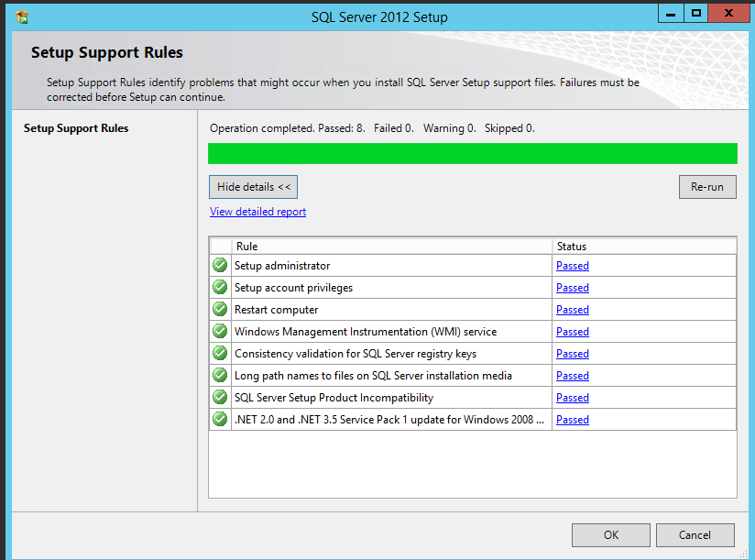755x560 pixels.
Task: Minimize the SQL Server 2012 Setup window
Action: 671,14
